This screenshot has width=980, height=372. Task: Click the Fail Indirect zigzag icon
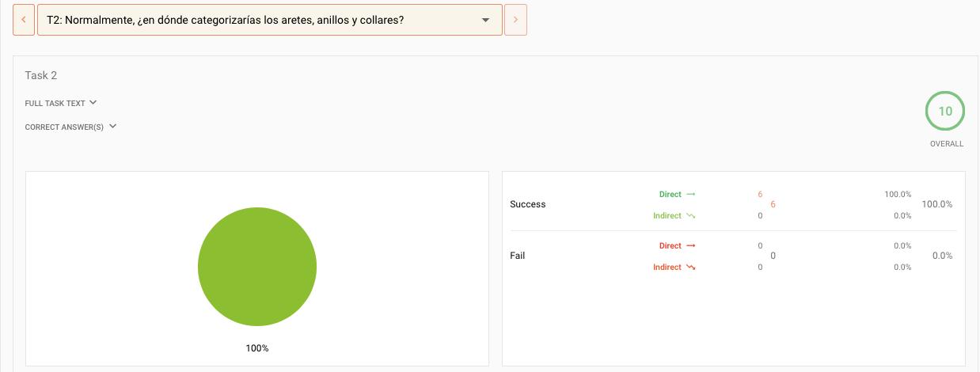pos(691,268)
